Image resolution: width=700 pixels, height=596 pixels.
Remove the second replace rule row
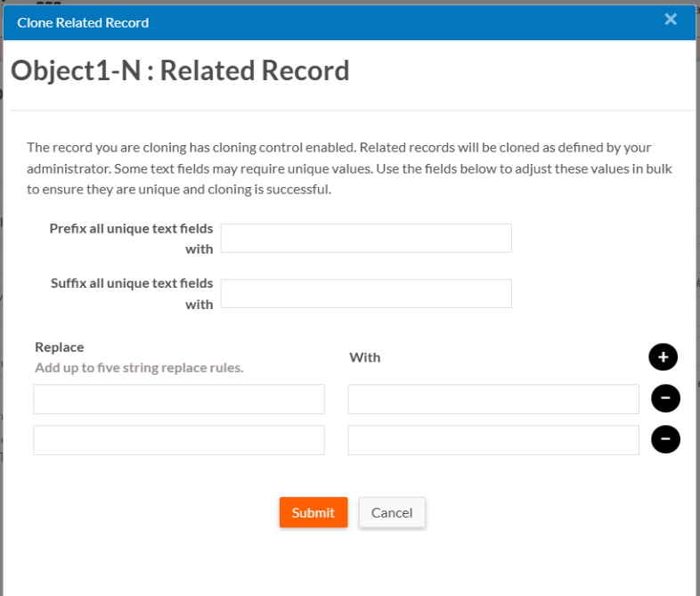click(x=665, y=439)
